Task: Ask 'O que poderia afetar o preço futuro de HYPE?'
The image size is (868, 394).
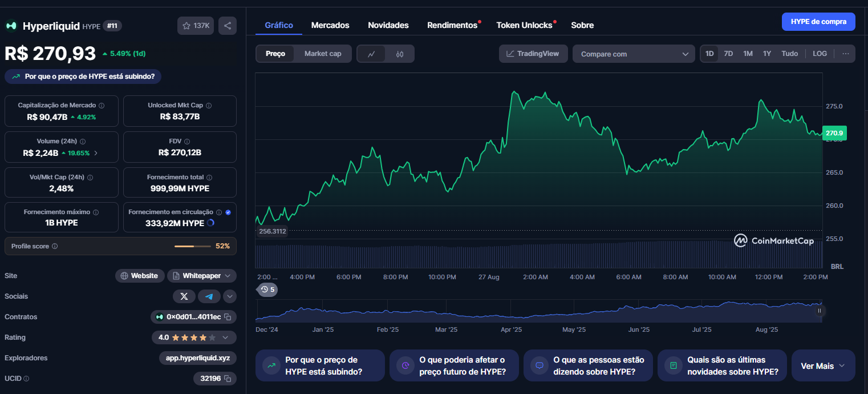Action: pyautogui.click(x=455, y=365)
